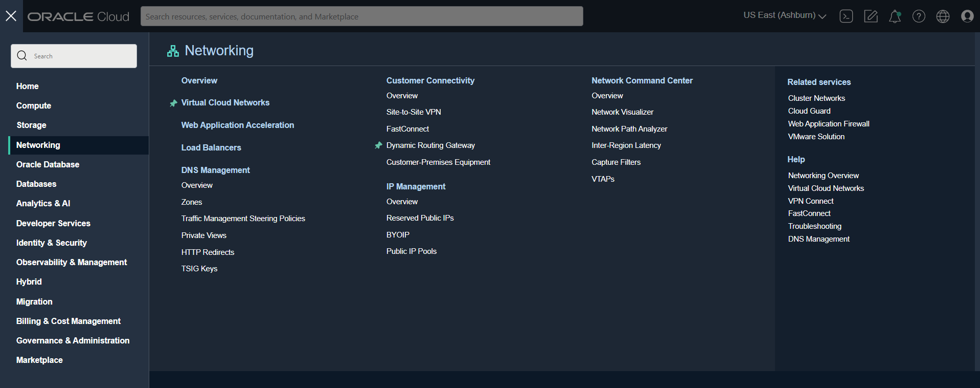Click the language globe icon
980x388 pixels.
point(943,16)
